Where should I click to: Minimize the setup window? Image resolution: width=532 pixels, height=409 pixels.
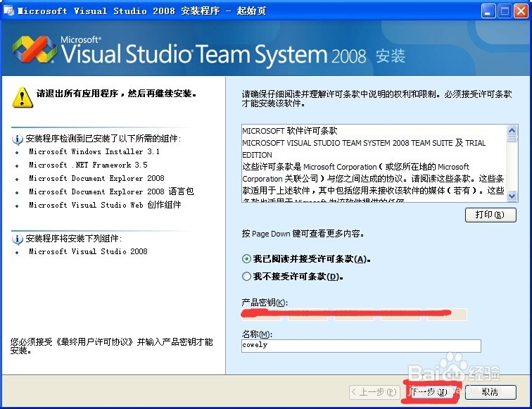tap(488, 11)
